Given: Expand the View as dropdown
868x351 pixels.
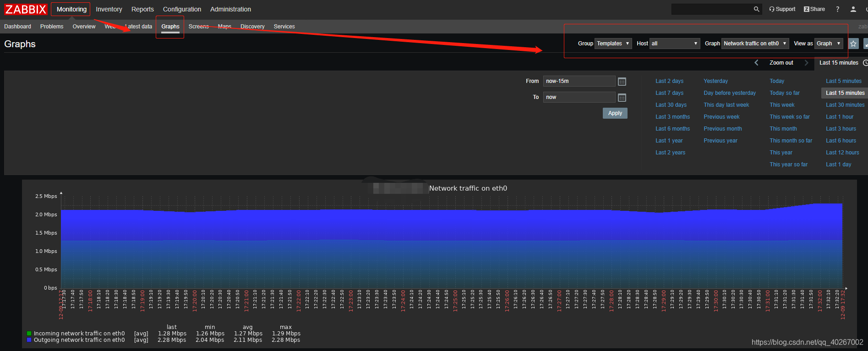Looking at the screenshot, I should [829, 44].
